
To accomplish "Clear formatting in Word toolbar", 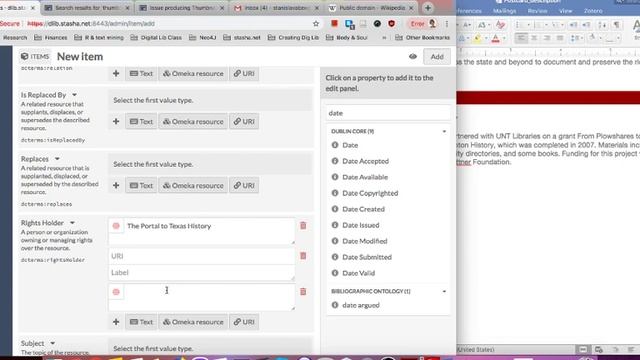I will [x=500, y=25].
